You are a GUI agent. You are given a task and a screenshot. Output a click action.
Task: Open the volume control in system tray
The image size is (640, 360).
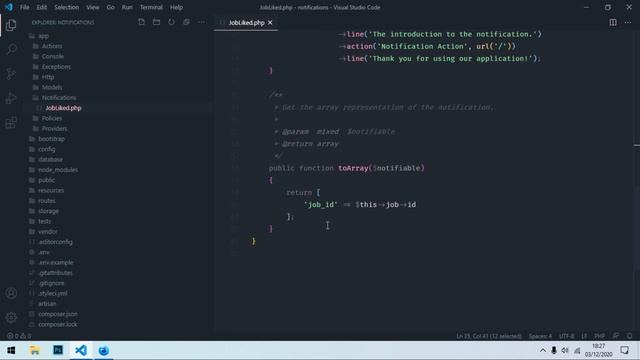pyautogui.click(x=565, y=351)
